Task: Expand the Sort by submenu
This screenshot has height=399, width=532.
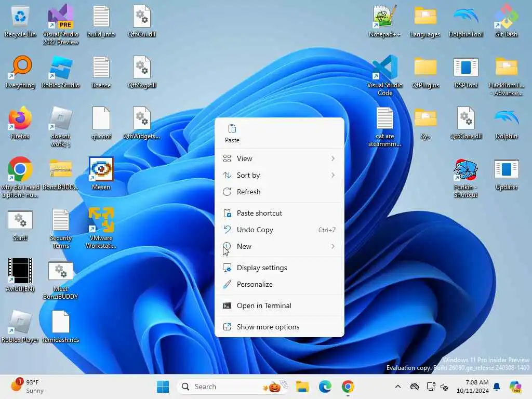Action: [x=279, y=175]
